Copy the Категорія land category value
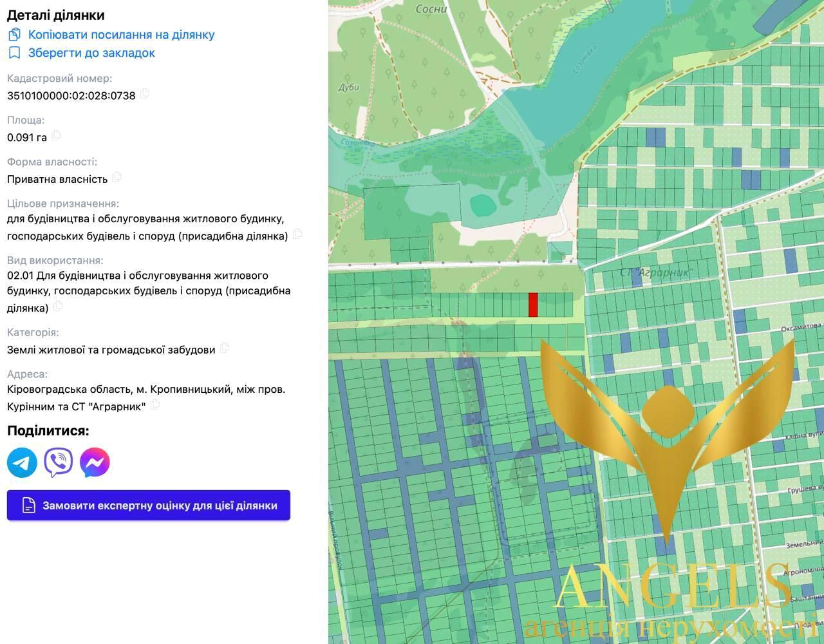The width and height of the screenshot is (824, 644). pyautogui.click(x=224, y=348)
